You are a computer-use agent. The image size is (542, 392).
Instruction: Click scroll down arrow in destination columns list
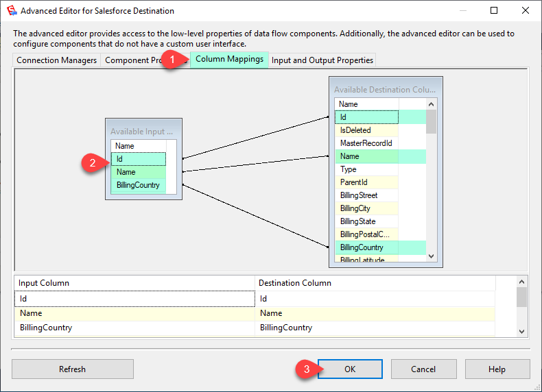pyautogui.click(x=431, y=256)
